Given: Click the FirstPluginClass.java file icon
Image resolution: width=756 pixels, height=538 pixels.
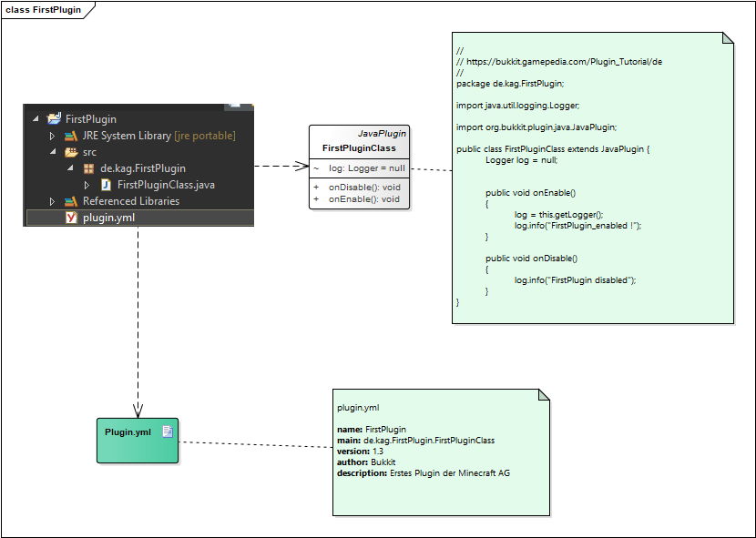Looking at the screenshot, I should (x=105, y=185).
